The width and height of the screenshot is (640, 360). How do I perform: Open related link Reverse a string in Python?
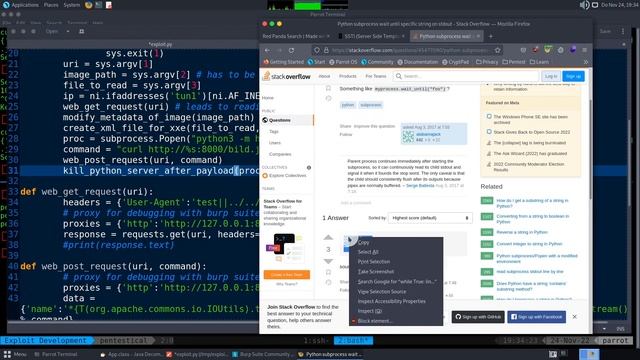pos(522,232)
